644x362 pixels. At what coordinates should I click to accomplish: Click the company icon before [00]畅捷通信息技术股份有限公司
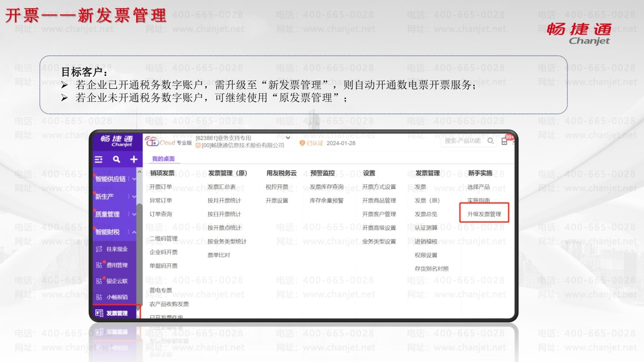pos(198,145)
